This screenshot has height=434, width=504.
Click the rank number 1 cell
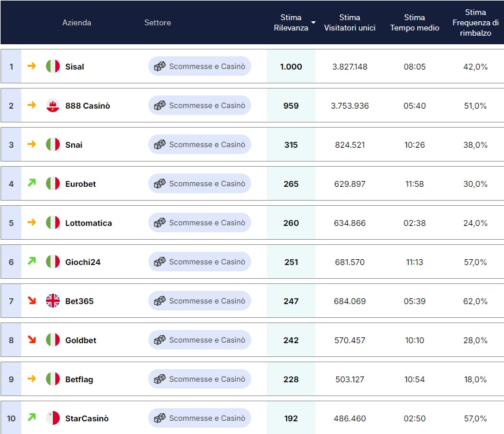click(x=11, y=66)
